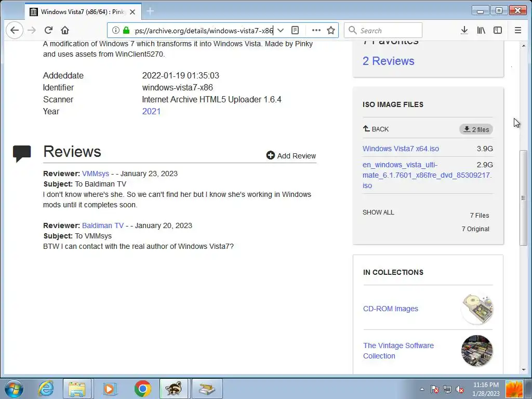Select identifier value windows-vista7-x86

point(178,87)
